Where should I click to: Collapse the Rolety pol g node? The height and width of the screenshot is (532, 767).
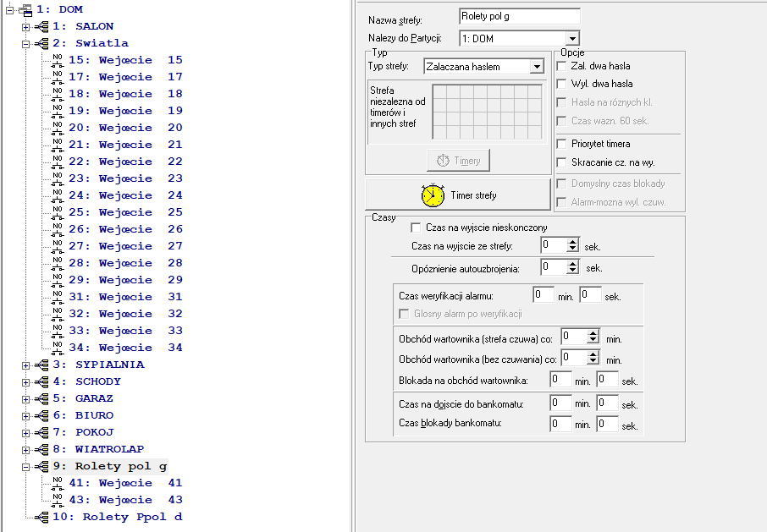pyautogui.click(x=25, y=467)
